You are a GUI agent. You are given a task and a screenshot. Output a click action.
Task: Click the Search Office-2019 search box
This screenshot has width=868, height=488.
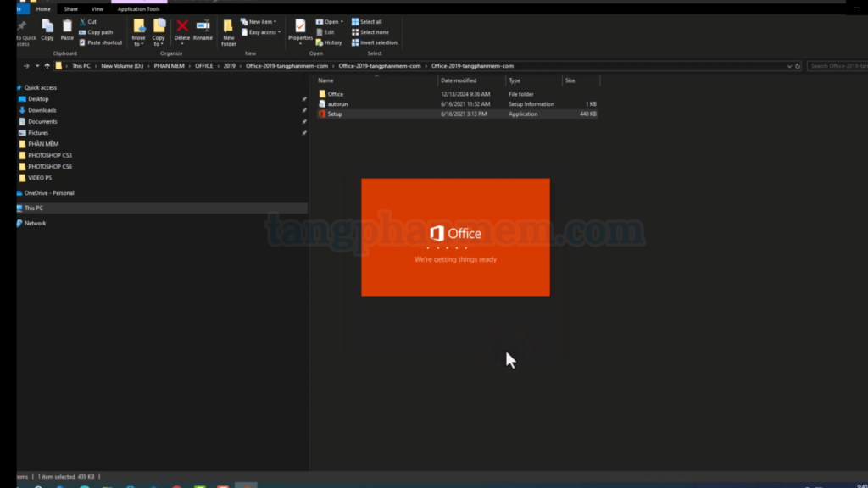point(837,66)
